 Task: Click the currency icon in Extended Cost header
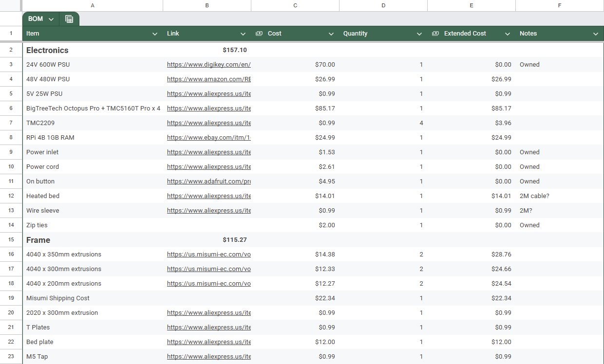pos(435,34)
